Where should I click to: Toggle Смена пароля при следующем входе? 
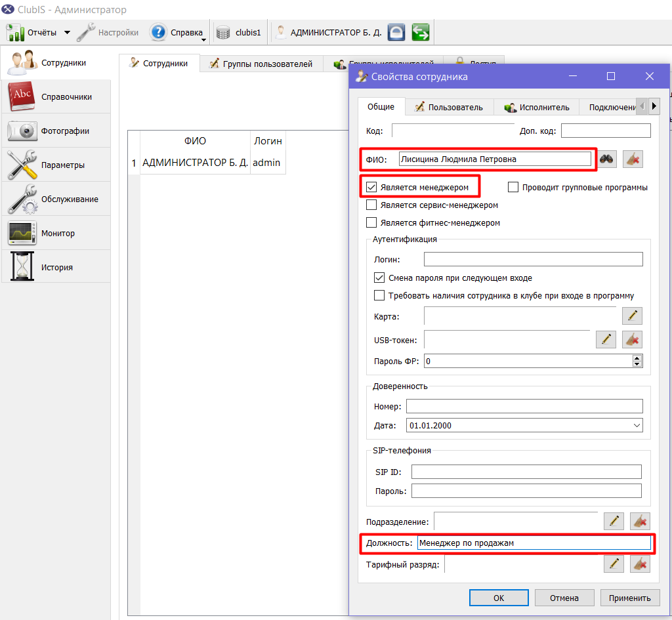click(x=379, y=278)
